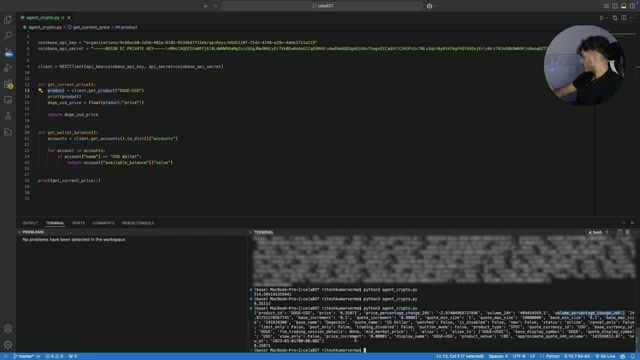Click agent_crypto.py in the breadcrumb
Viewport: 640px width, 360px height.
pos(44,27)
